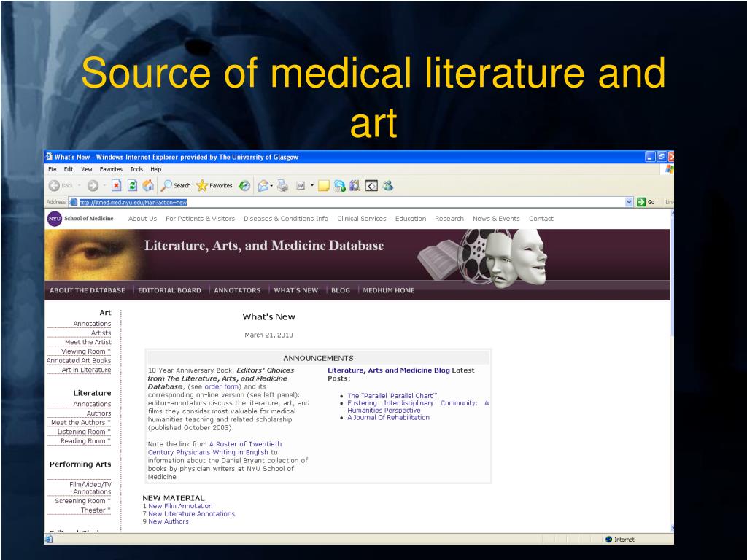
Task: Open the Education nav link
Action: (411, 219)
